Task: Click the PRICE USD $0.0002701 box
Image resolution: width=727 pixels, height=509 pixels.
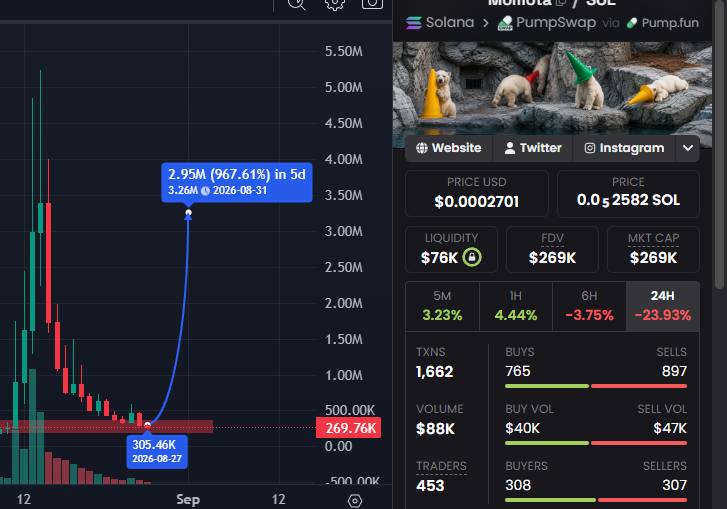Action: coord(477,193)
